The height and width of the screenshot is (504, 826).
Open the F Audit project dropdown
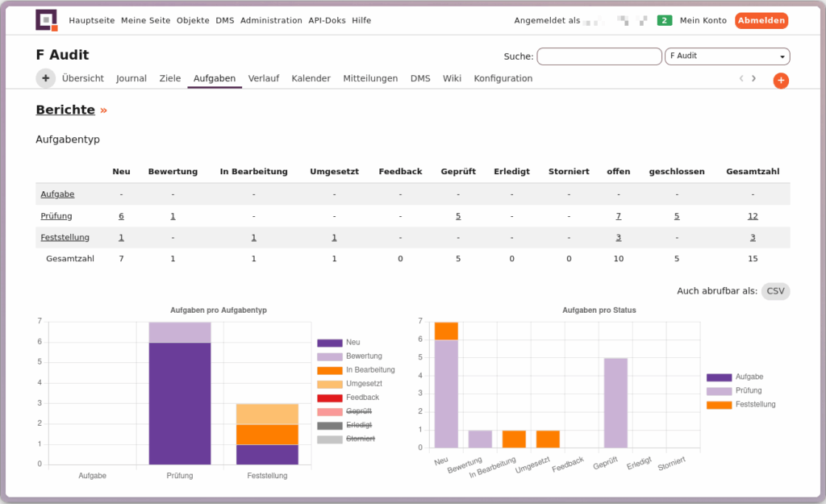pyautogui.click(x=727, y=56)
